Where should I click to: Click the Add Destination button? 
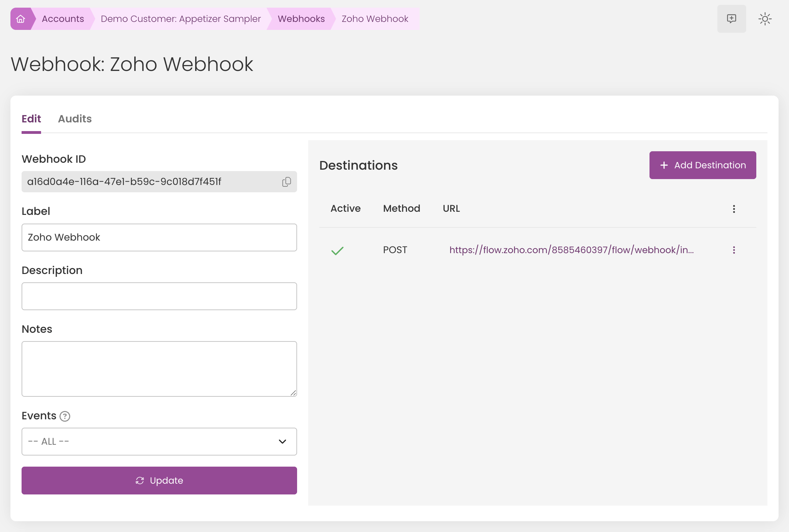[x=703, y=165]
